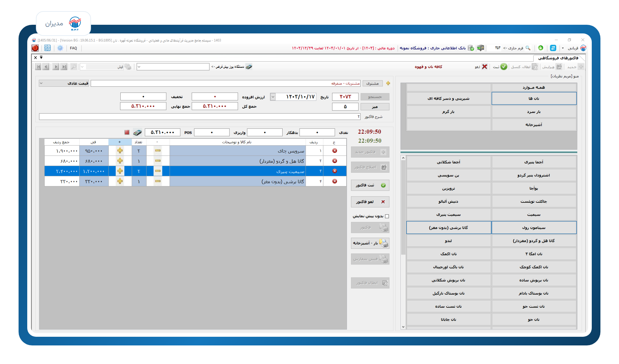619x364 pixels.
Task: Select the بار سرد category
Action: (x=534, y=112)
